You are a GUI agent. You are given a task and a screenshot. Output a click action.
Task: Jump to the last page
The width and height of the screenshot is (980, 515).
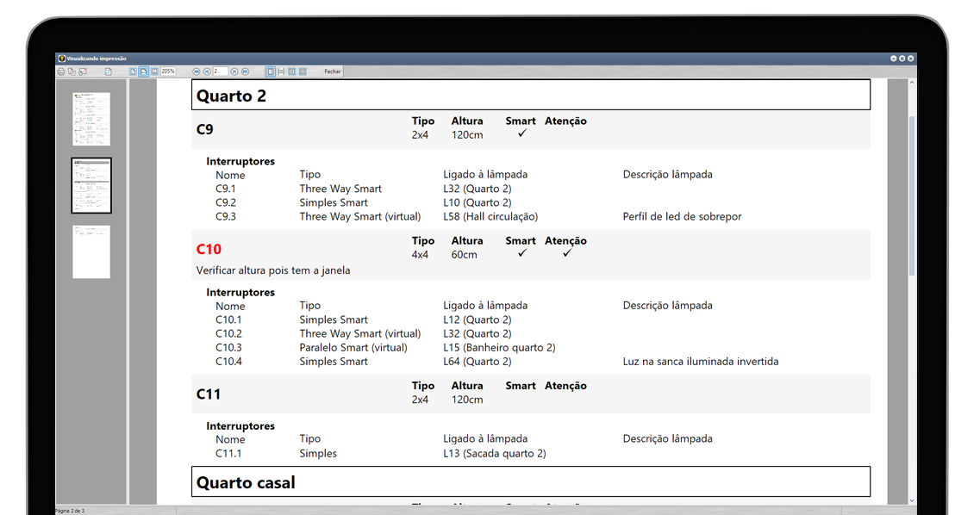click(245, 71)
